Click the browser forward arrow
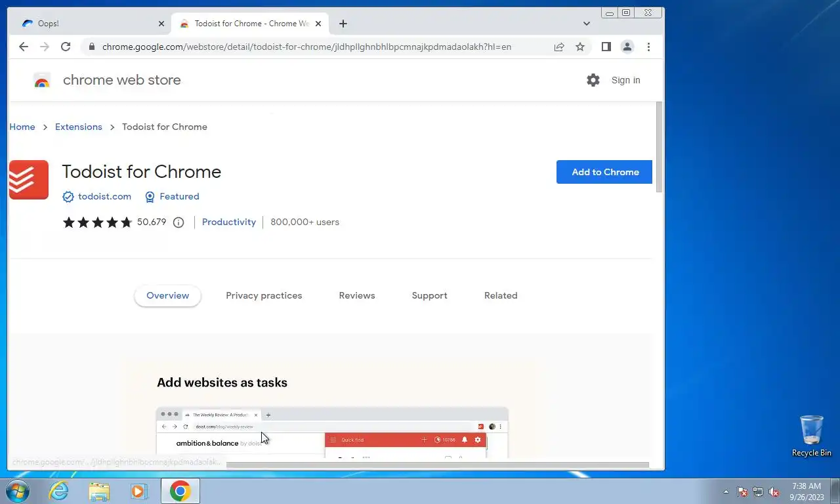 (45, 47)
